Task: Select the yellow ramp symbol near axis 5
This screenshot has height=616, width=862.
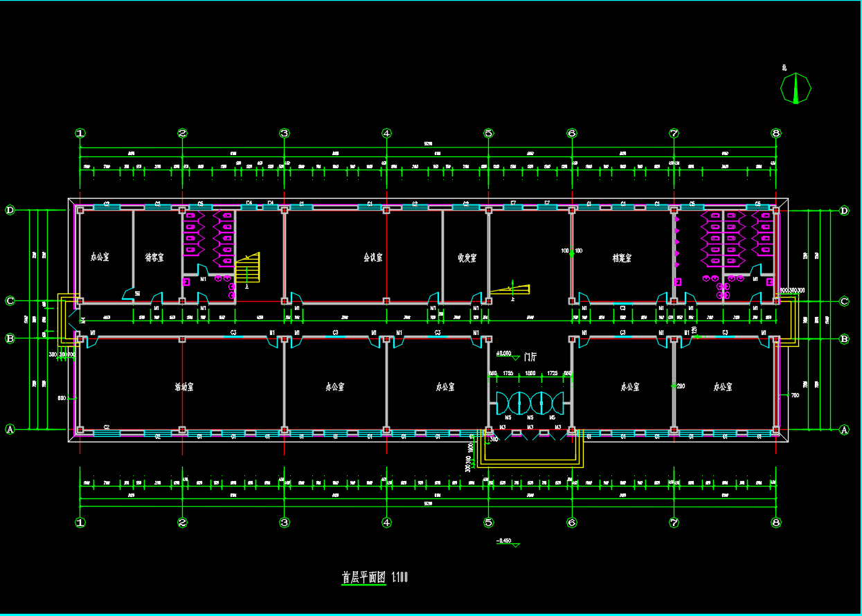Action: click(510, 290)
